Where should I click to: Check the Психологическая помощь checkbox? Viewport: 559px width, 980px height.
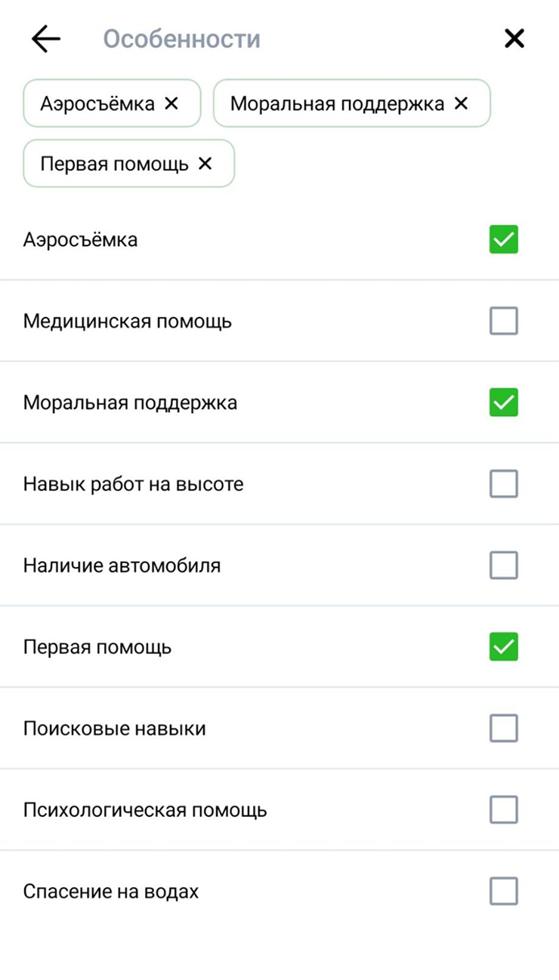point(503,810)
